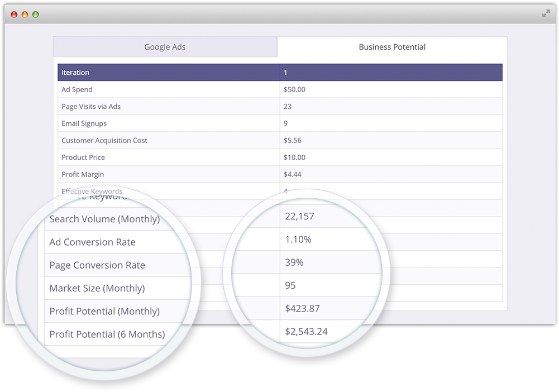Click the $50.00 ad spend value
559x392 pixels.
point(294,89)
